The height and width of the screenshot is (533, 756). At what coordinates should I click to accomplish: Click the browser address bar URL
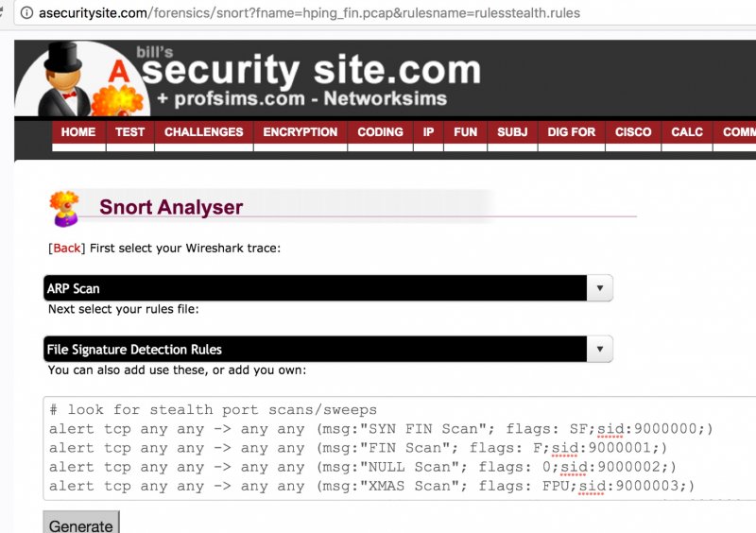tap(310, 13)
